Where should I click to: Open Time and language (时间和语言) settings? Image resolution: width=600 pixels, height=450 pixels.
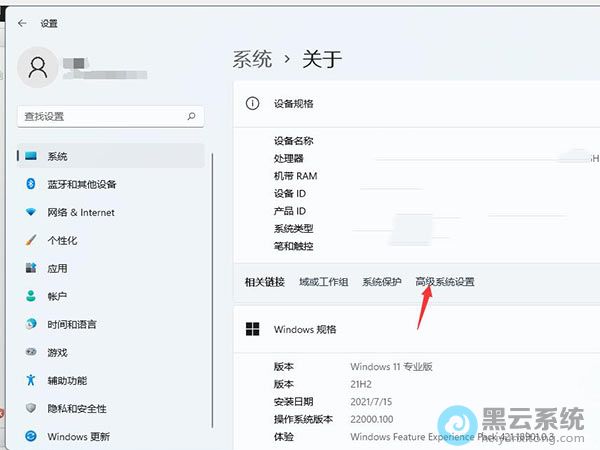pos(71,324)
